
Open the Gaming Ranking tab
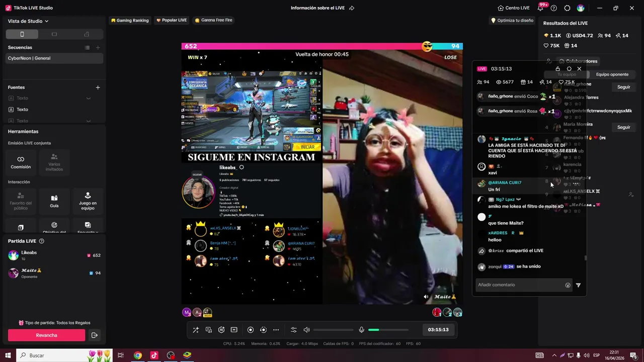[130, 20]
